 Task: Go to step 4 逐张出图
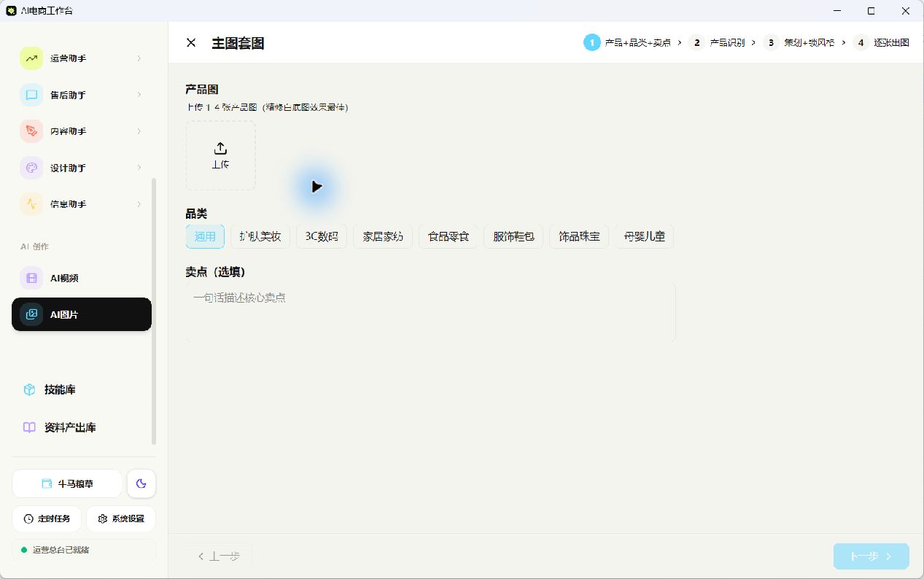click(881, 42)
